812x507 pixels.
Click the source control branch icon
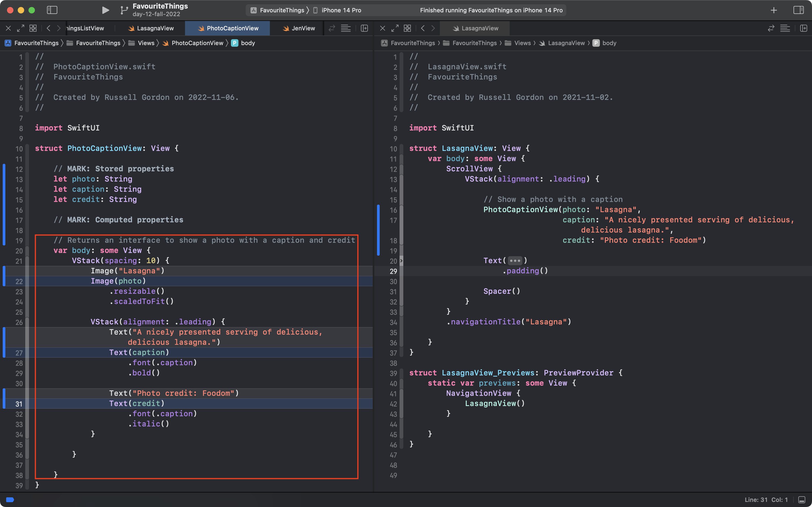124,10
